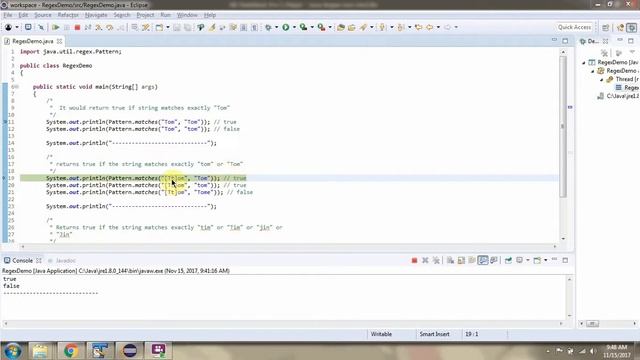
Task: Click the Resume debug button
Action: coord(56,27)
